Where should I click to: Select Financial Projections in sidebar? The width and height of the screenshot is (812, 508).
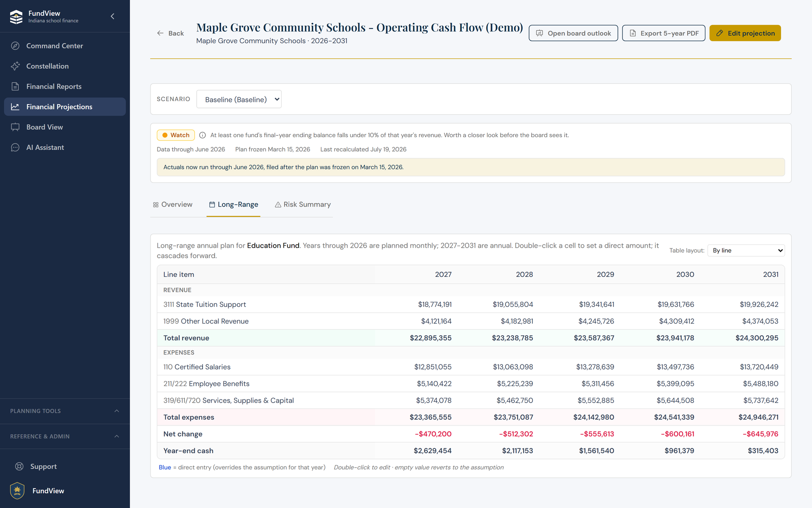click(x=65, y=107)
